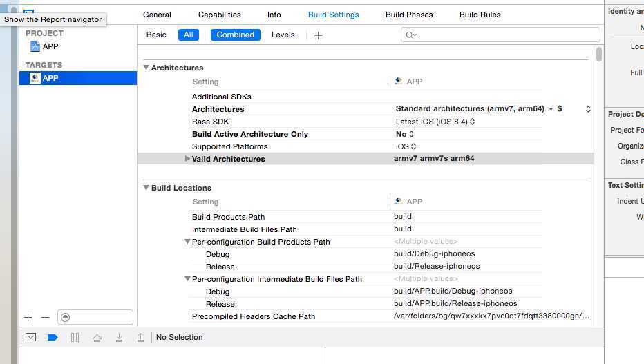Click the step over icon
644x364 pixels.
97,337
